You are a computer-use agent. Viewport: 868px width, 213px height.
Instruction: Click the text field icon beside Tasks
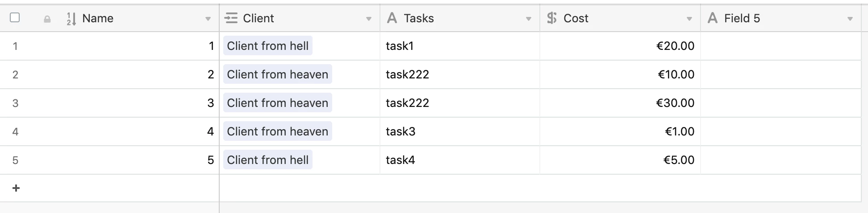click(392, 18)
